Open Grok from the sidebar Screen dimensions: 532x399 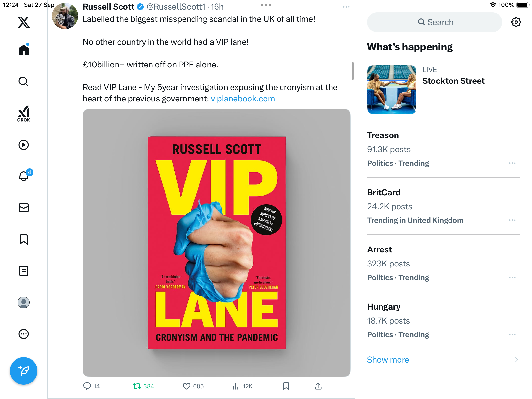coord(24,114)
